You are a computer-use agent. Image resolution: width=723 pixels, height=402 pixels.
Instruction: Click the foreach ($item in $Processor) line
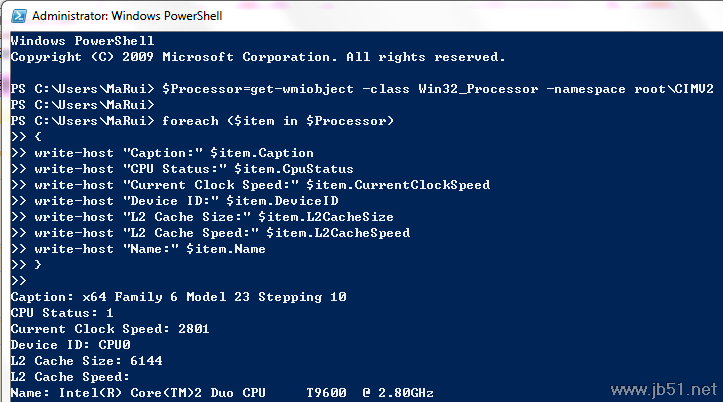click(x=202, y=121)
